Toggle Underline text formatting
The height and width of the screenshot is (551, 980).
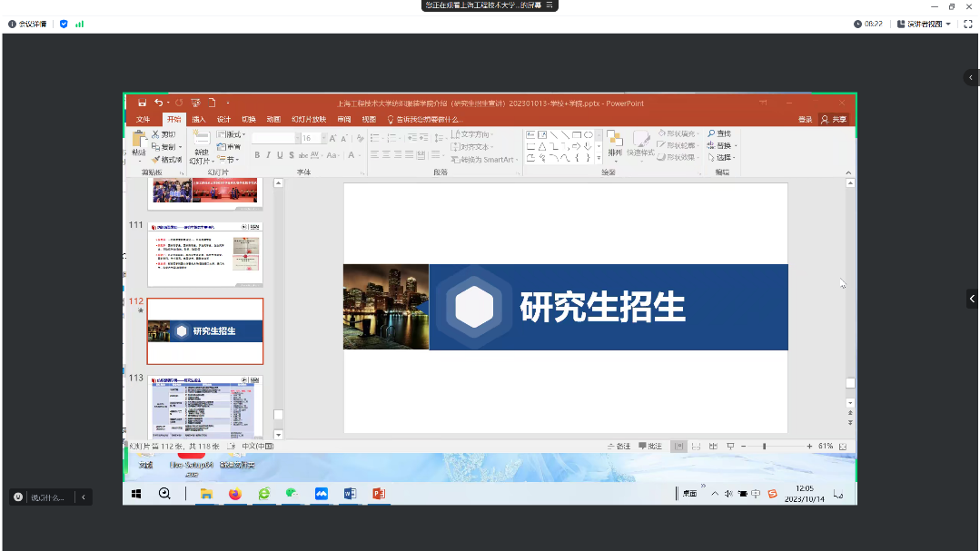click(x=279, y=155)
